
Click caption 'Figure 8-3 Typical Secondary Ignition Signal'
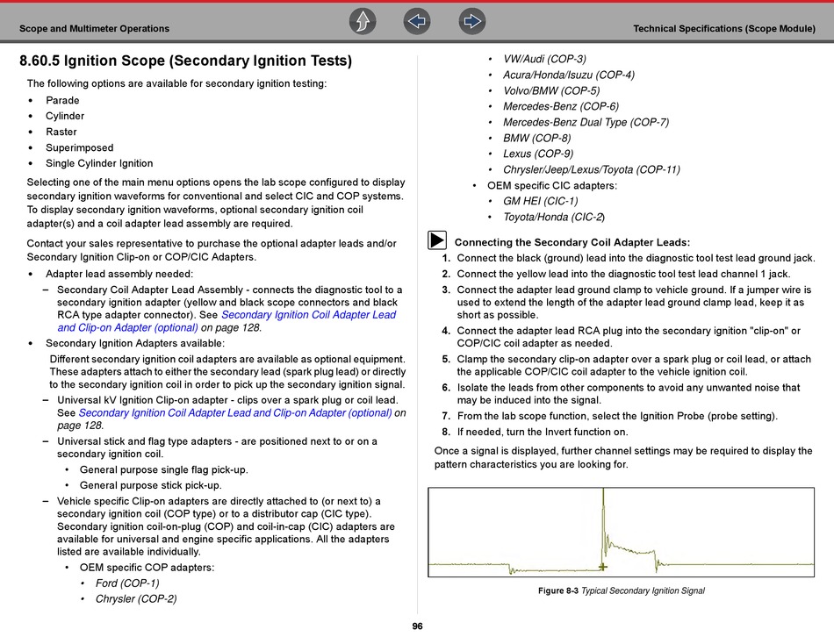click(x=622, y=590)
